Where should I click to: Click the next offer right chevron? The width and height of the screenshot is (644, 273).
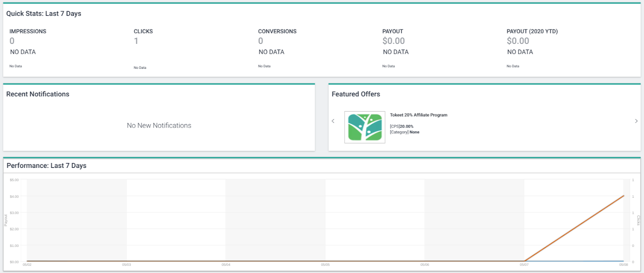pyautogui.click(x=636, y=121)
